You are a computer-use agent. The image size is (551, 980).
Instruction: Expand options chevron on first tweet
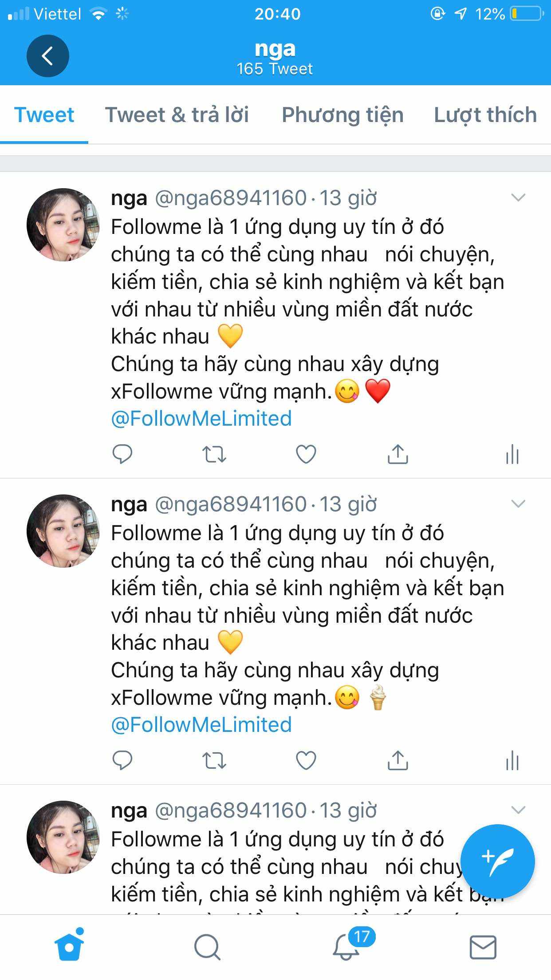(x=518, y=198)
